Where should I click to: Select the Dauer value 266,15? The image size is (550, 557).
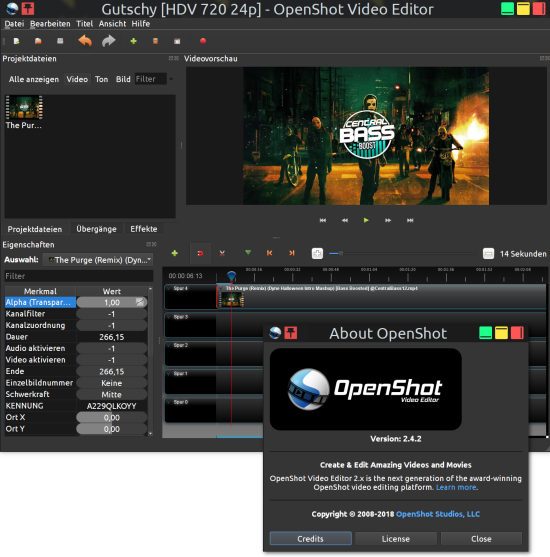(x=112, y=337)
